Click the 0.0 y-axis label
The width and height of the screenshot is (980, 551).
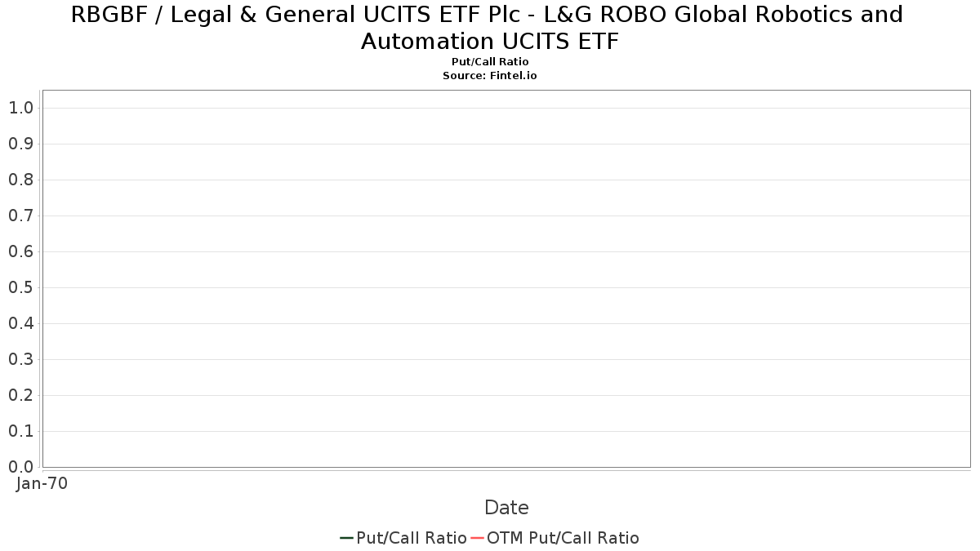(21, 467)
